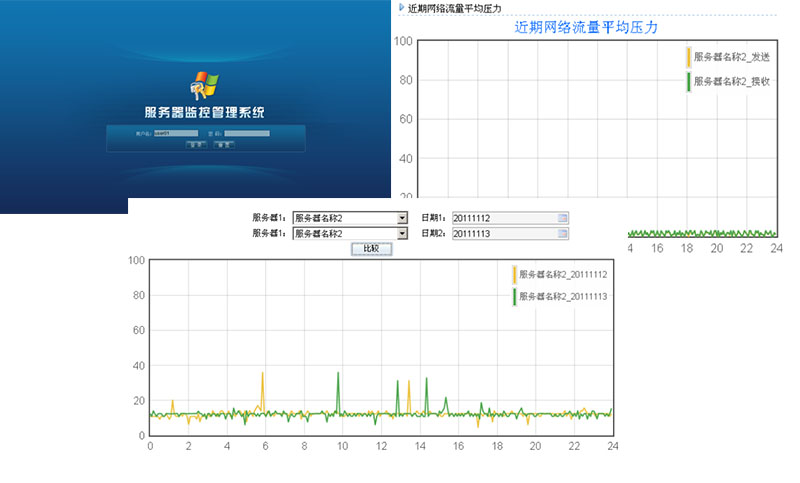Image resolution: width=800 pixels, height=483 pixels.
Task: Click green color bar of 接收 legend
Action: click(689, 82)
